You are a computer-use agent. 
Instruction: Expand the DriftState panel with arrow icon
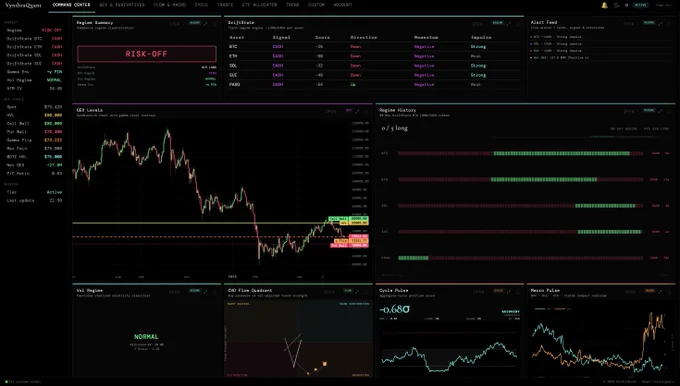pyautogui.click(x=509, y=23)
